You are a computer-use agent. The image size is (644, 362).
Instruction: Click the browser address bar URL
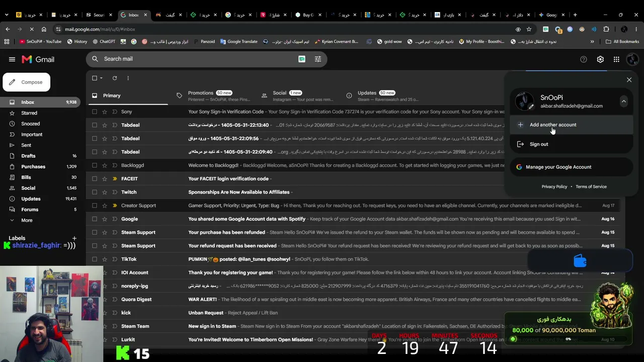pos(100,29)
